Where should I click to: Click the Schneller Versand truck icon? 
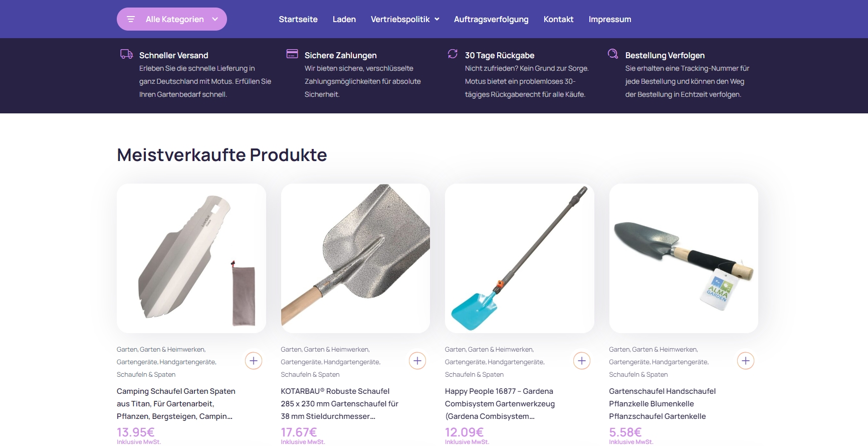coord(126,54)
